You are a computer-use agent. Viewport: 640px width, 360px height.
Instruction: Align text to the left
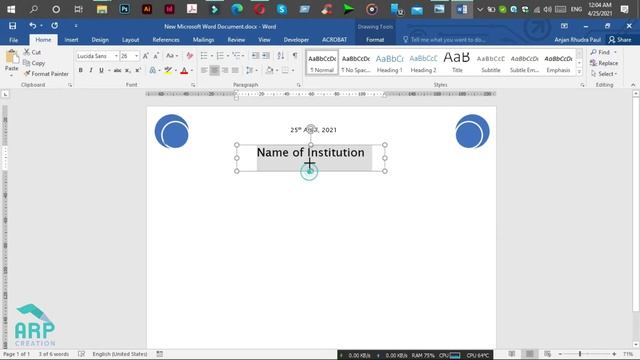click(204, 70)
